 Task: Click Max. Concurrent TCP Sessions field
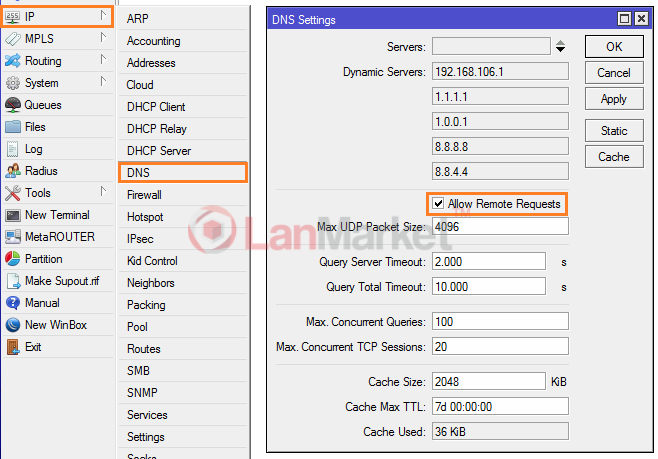point(500,347)
